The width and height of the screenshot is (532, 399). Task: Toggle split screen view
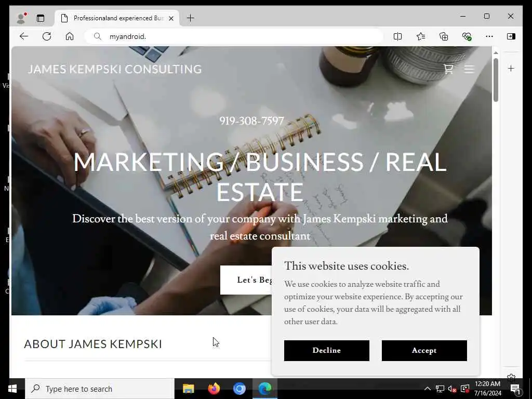[397, 36]
